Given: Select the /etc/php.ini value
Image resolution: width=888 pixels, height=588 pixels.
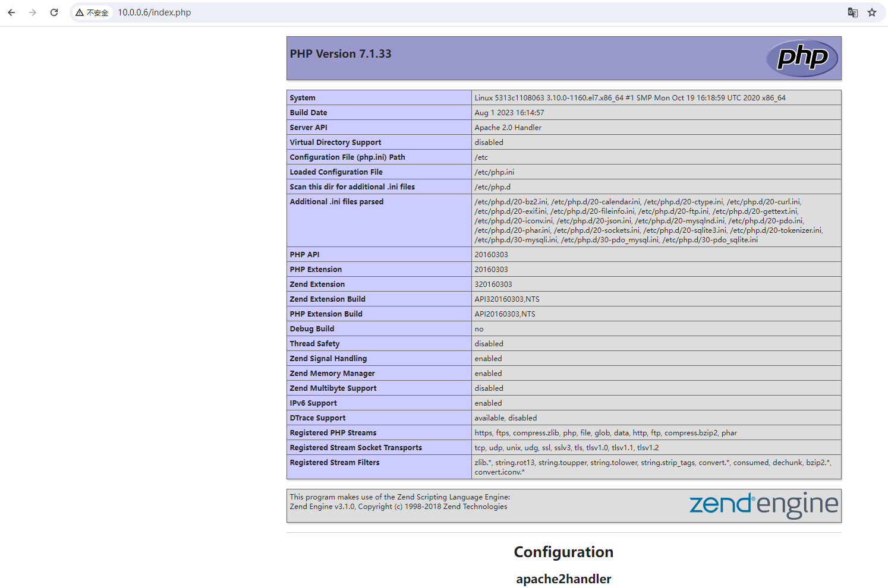Looking at the screenshot, I should coord(495,172).
